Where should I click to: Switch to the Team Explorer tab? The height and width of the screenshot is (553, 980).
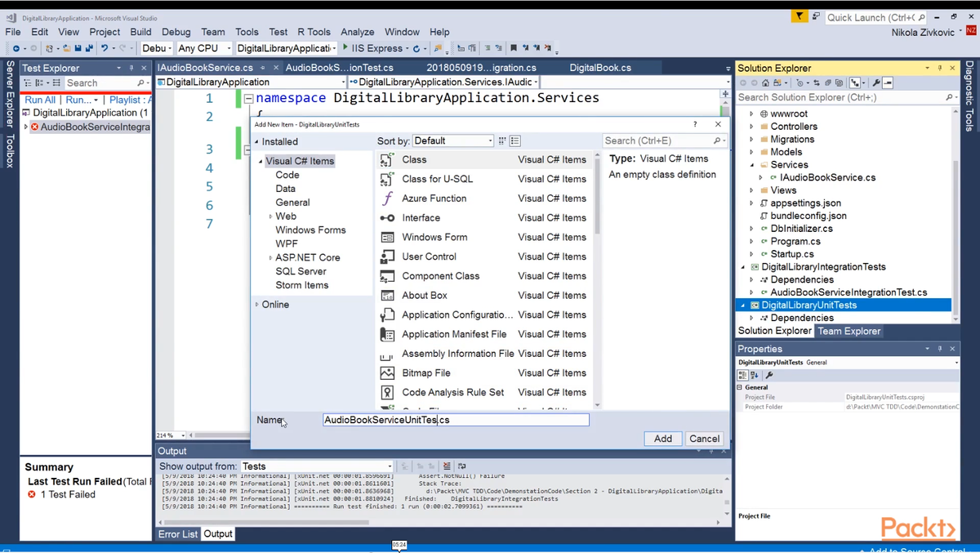point(849,331)
